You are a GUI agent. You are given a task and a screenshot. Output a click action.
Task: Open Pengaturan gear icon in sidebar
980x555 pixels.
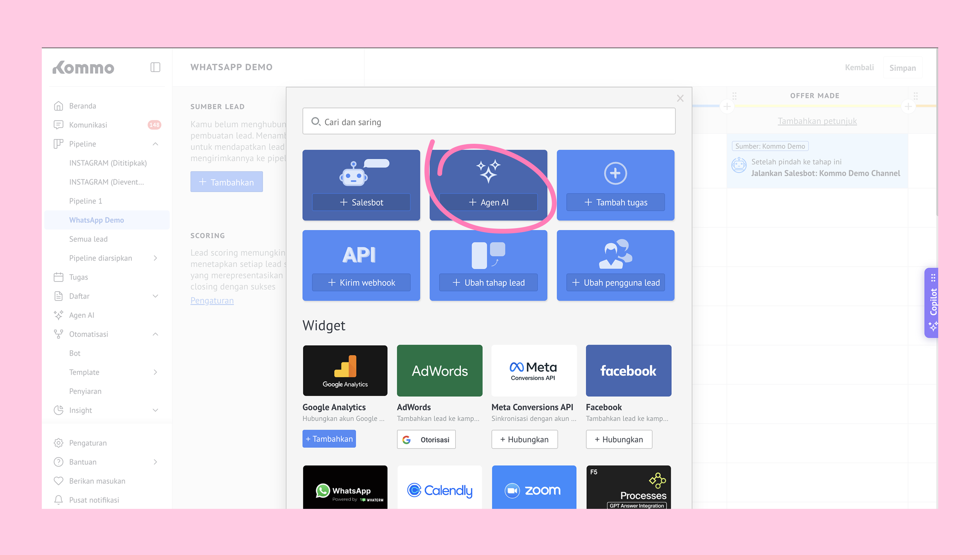point(58,443)
